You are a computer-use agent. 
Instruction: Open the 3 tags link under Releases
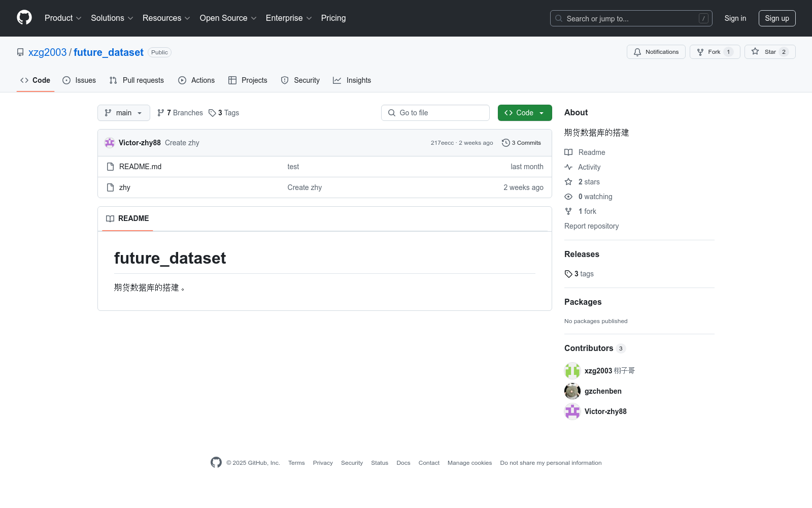click(579, 274)
